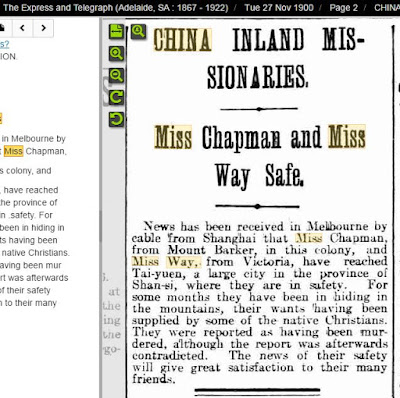
Task: Click Chapman in the large subheadline
Action: click(241, 137)
